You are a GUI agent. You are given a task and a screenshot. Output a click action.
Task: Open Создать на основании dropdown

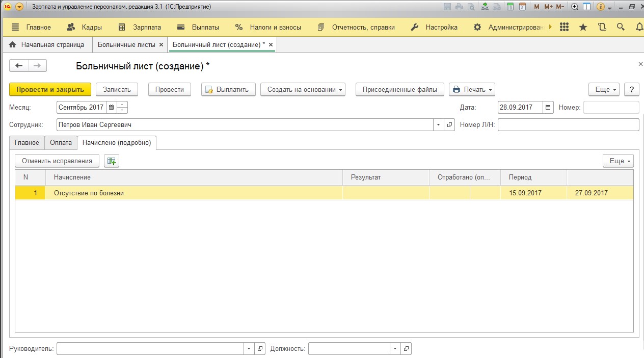pyautogui.click(x=303, y=89)
